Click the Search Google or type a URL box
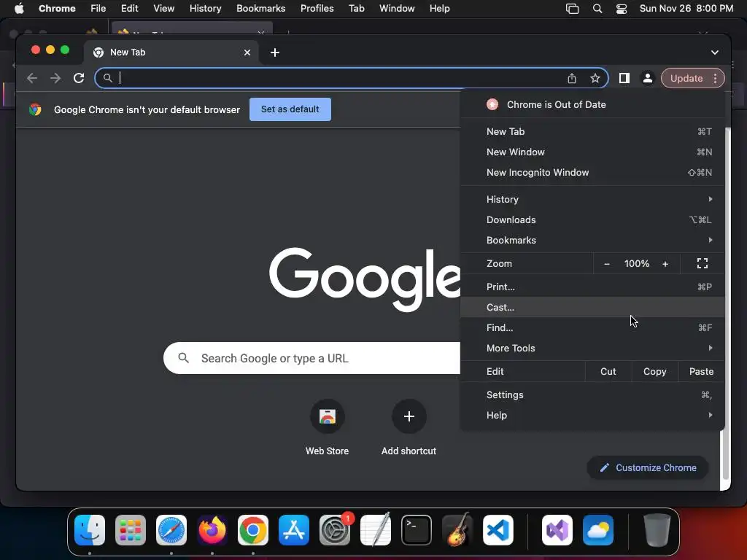The image size is (747, 560). [x=312, y=358]
